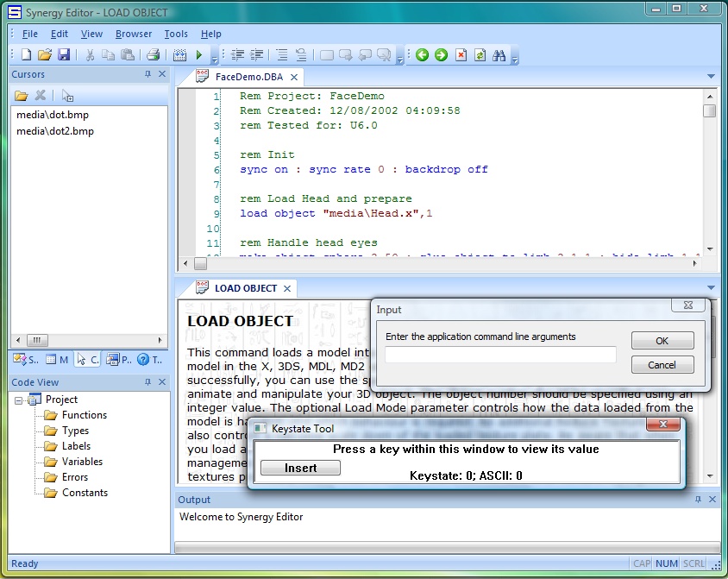Pin the Cursors panel
The height and width of the screenshot is (579, 728).
click(148, 74)
